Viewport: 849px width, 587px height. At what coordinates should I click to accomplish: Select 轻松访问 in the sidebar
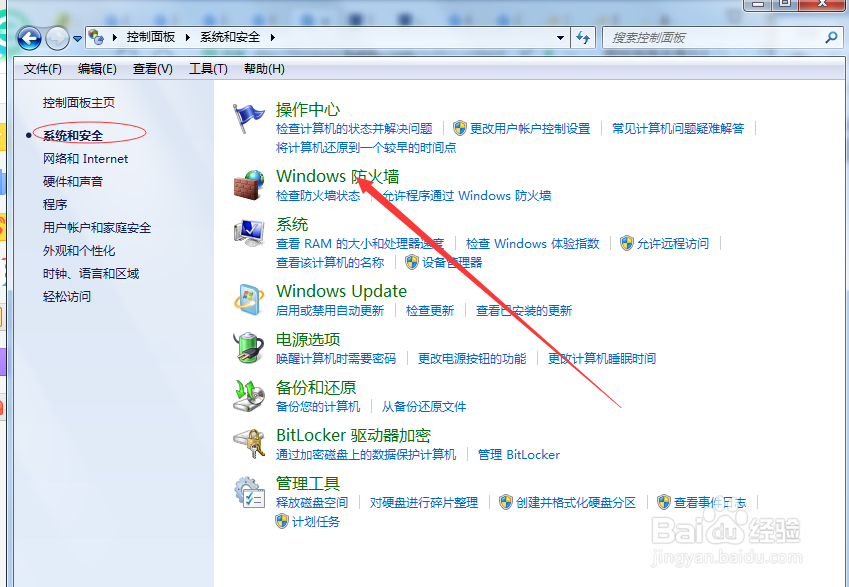click(67, 296)
